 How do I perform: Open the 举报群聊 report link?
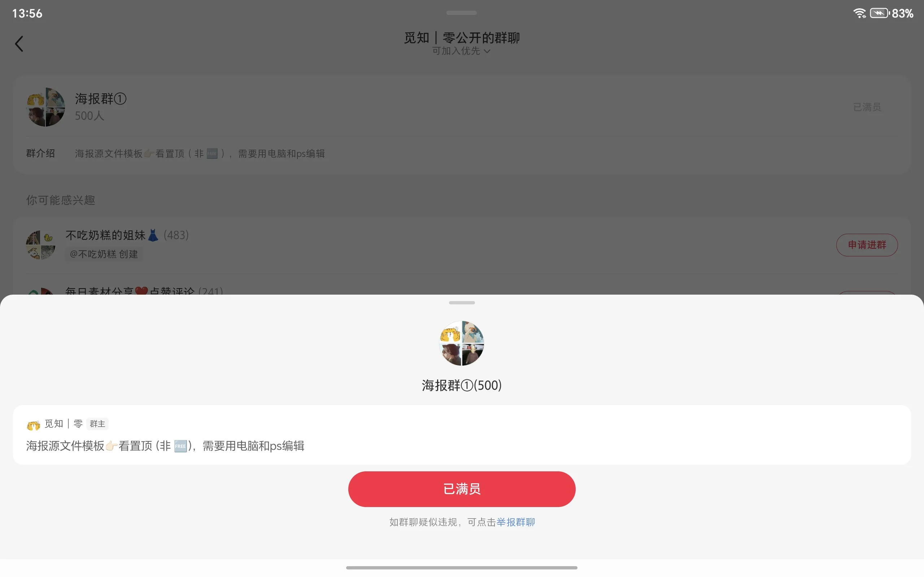(x=515, y=522)
